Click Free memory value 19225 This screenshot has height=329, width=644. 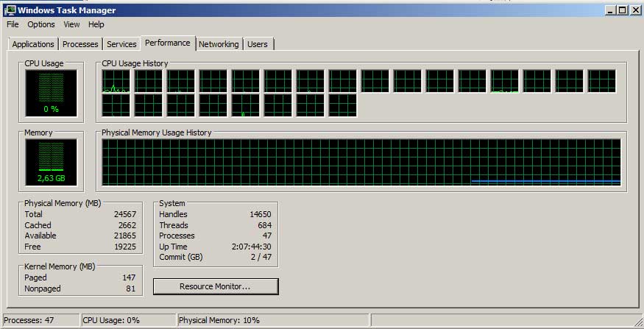(x=125, y=247)
